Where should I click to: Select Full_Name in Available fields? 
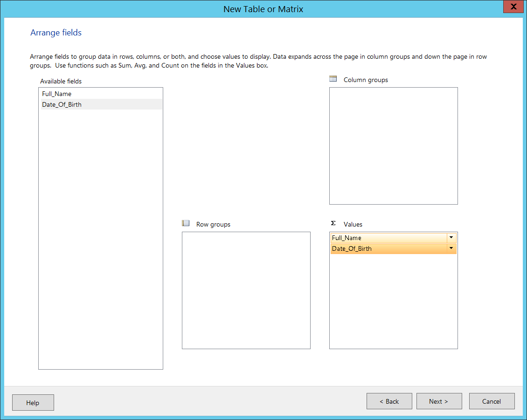point(101,94)
